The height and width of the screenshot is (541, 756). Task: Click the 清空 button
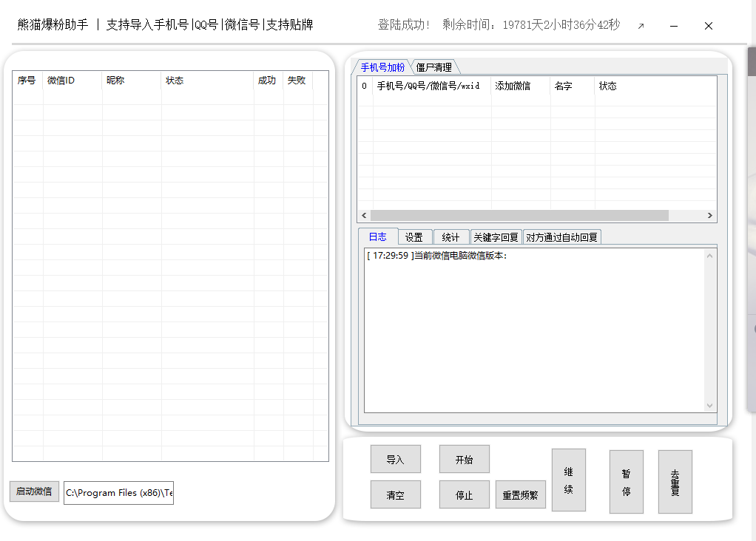[x=395, y=494]
